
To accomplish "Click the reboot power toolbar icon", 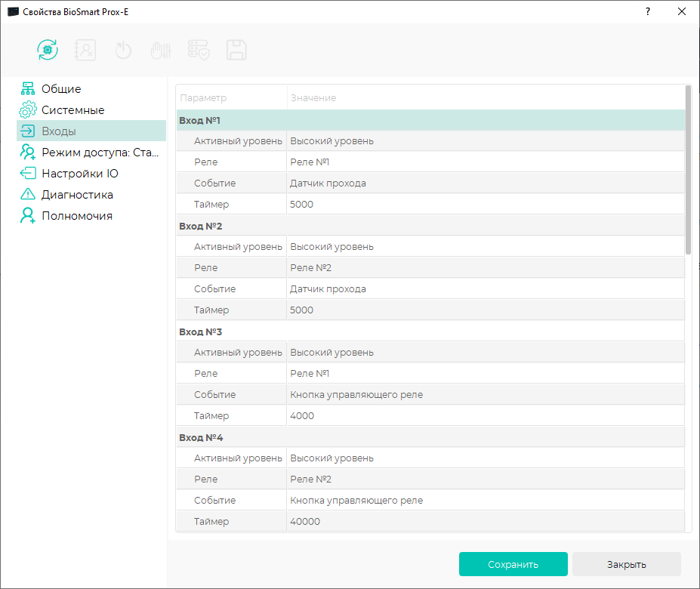I will point(123,50).
